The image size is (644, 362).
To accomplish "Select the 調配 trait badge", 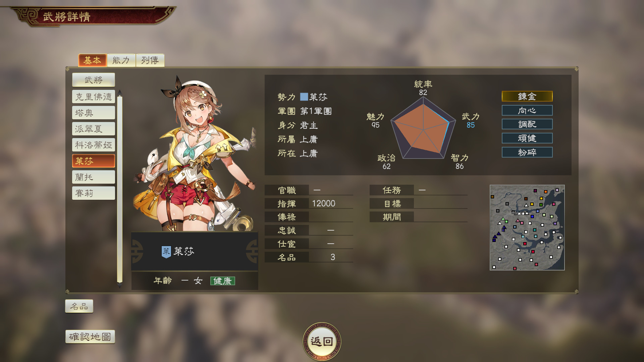I will pyautogui.click(x=527, y=124).
